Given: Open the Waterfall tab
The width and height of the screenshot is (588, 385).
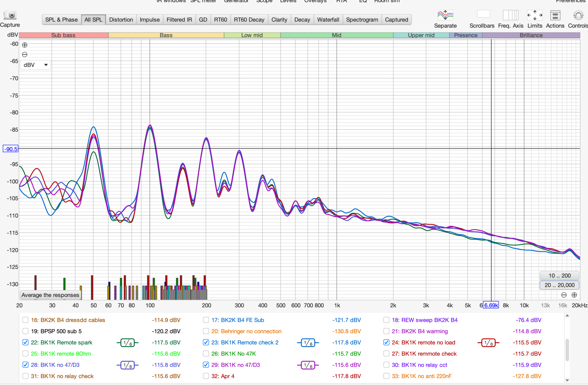Looking at the screenshot, I should [x=328, y=20].
